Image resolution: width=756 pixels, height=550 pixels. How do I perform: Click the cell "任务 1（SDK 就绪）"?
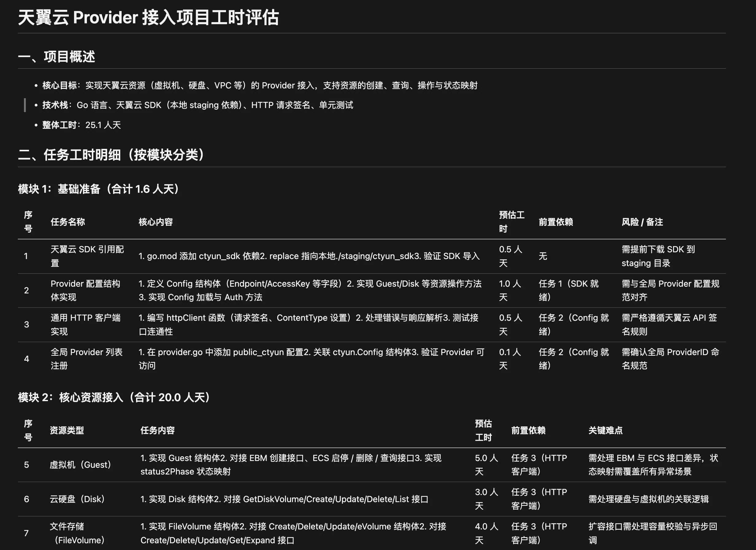[x=569, y=290]
